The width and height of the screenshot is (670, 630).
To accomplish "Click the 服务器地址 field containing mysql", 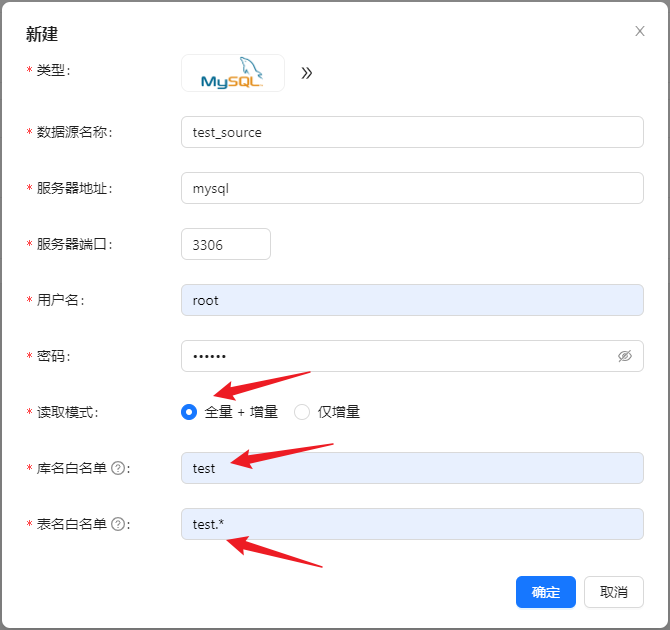I will tap(411, 188).
